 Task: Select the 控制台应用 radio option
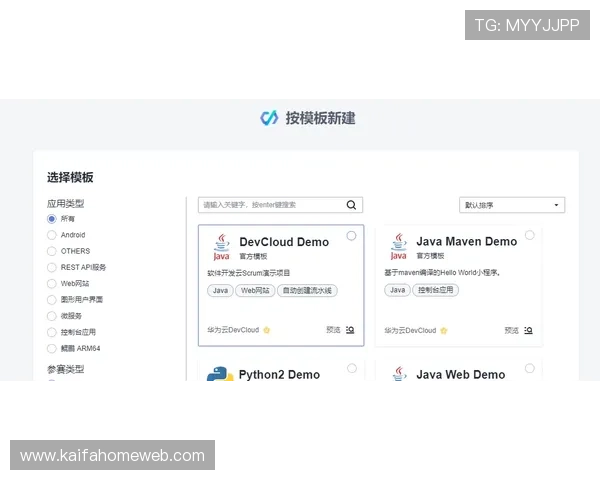pos(52,332)
